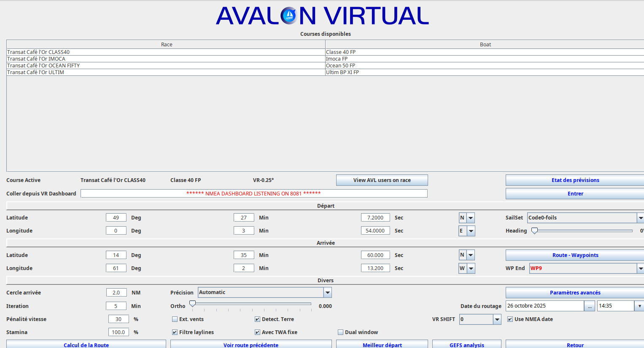Expand the VR SHIFT dropdown

pyautogui.click(x=497, y=319)
